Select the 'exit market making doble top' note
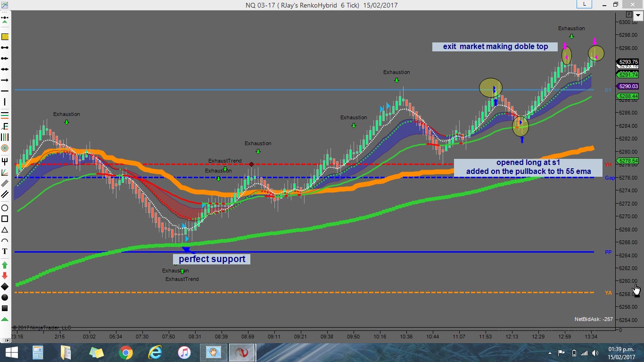This screenshot has width=644, height=362. [x=495, y=47]
